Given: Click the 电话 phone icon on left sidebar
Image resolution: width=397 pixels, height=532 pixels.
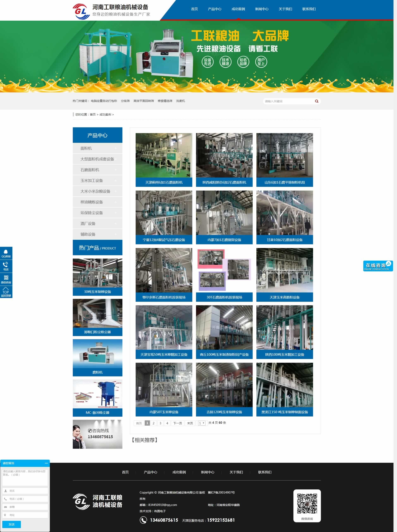Looking at the screenshot, I should click(x=6, y=265).
